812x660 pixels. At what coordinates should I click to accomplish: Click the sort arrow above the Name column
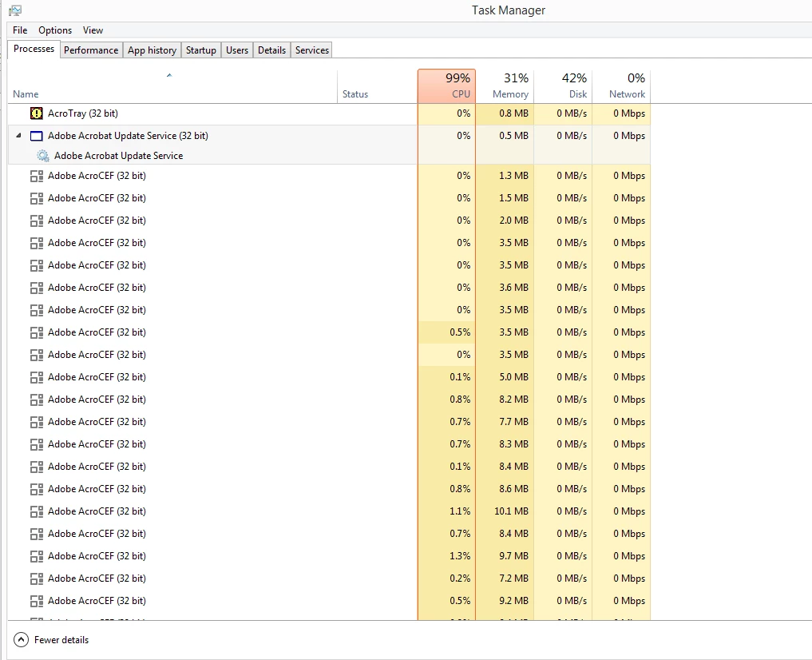click(168, 76)
